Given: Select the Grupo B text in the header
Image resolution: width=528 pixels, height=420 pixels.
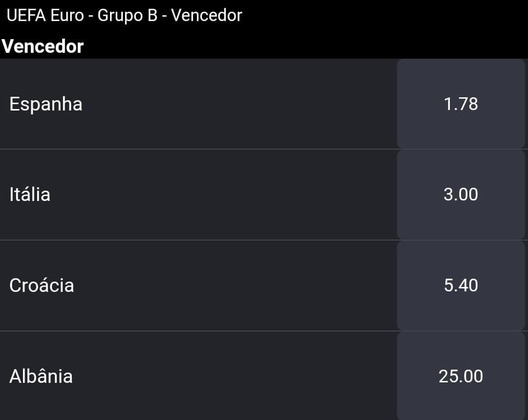Looking at the screenshot, I should (127, 16).
